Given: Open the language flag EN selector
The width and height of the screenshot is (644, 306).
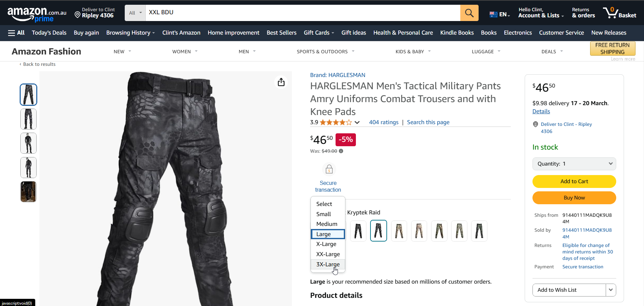Looking at the screenshot, I should click(x=500, y=14).
